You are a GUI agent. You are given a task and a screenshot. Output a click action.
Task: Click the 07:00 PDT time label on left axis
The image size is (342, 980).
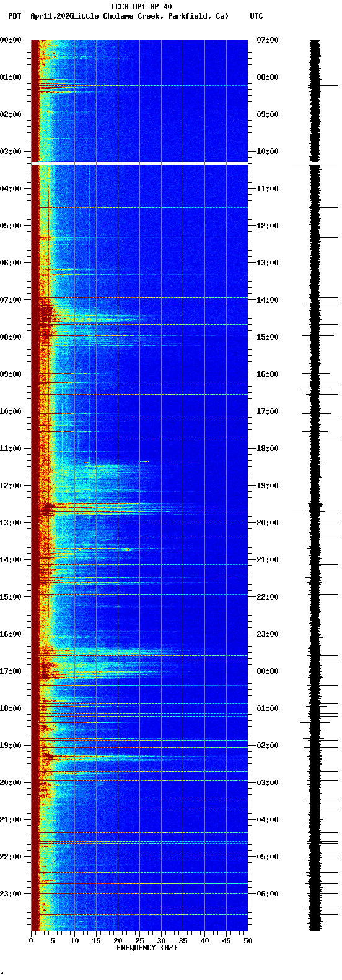click(x=11, y=300)
